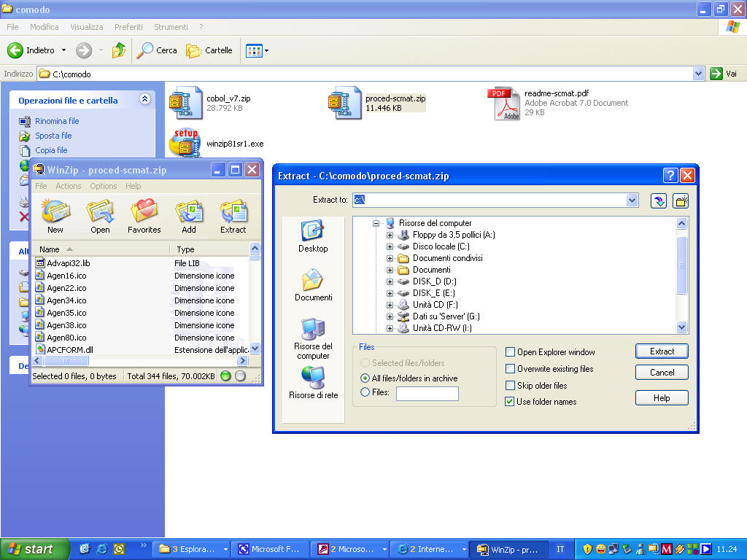Click the Internet Explorer quick launch icon
This screenshot has width=747, height=560.
pyautogui.click(x=101, y=549)
